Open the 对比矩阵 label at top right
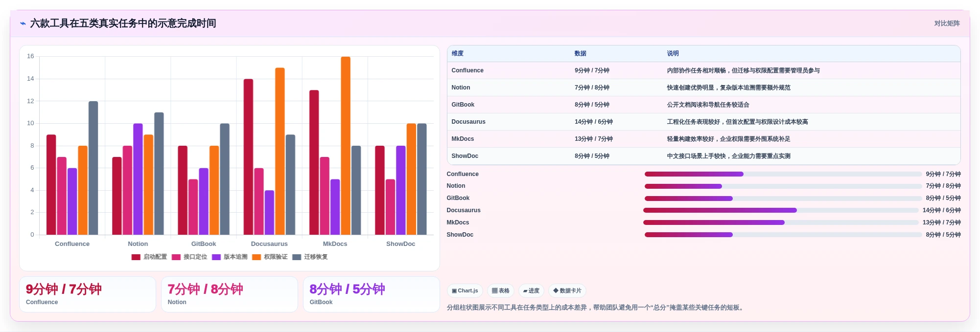The height and width of the screenshot is (332, 980). tap(947, 23)
